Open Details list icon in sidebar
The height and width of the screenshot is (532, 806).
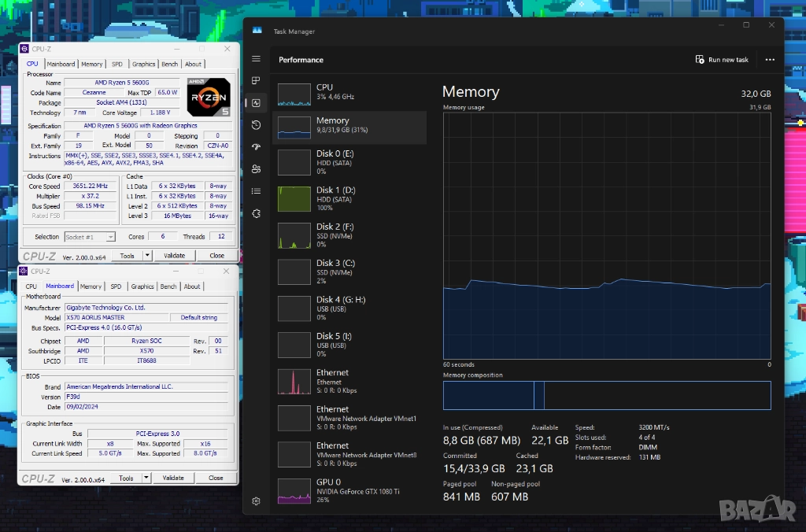(256, 191)
